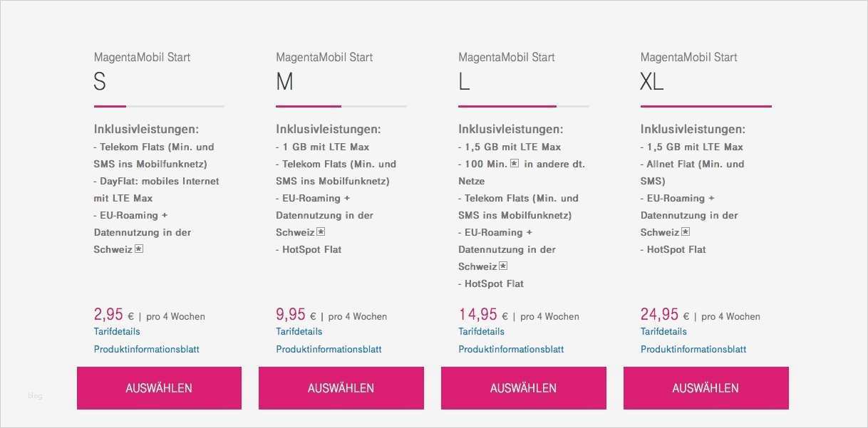Viewport: 868px width, 428px height.
Task: Open Tarifdetails for tariff XL
Action: [x=663, y=331]
